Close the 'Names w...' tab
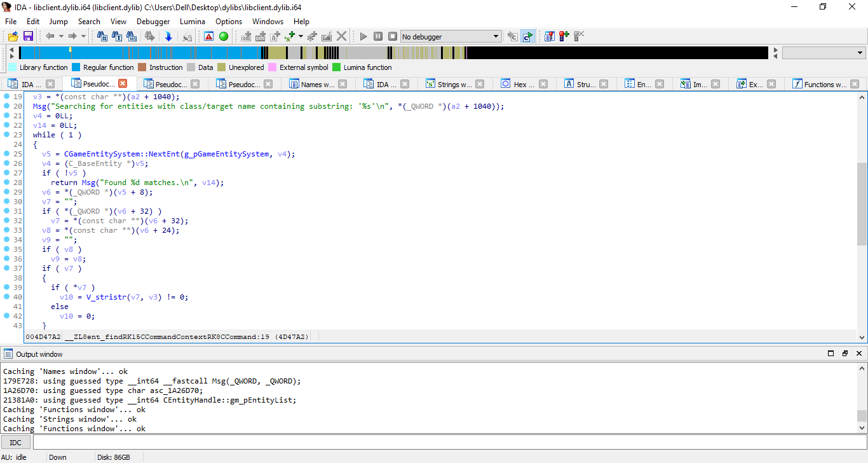The width and height of the screenshot is (868, 463). click(x=342, y=84)
